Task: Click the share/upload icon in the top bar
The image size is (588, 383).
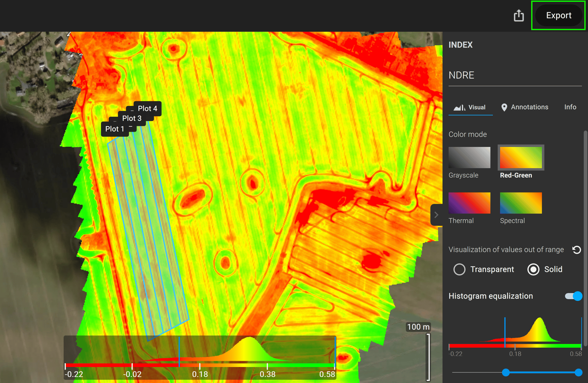Action: (518, 15)
